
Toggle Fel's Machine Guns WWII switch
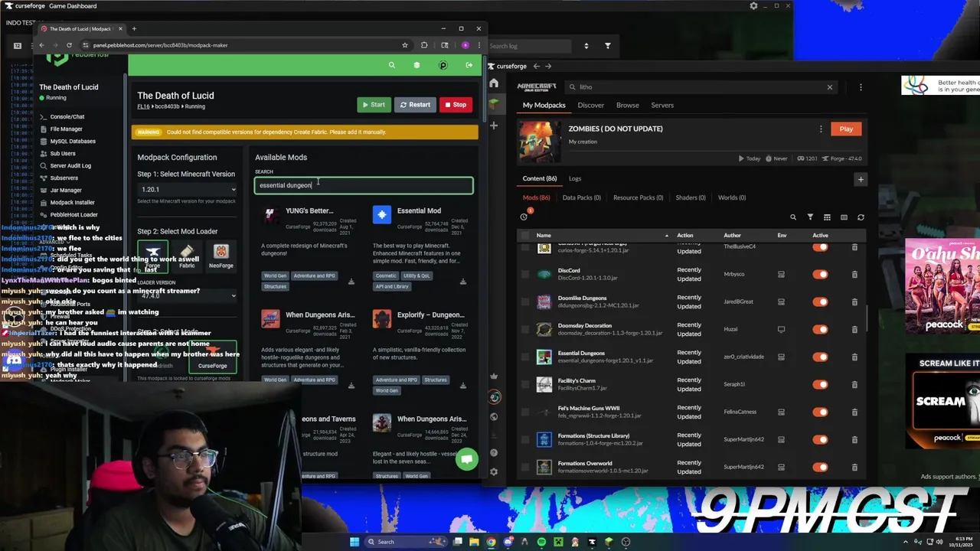820,412
